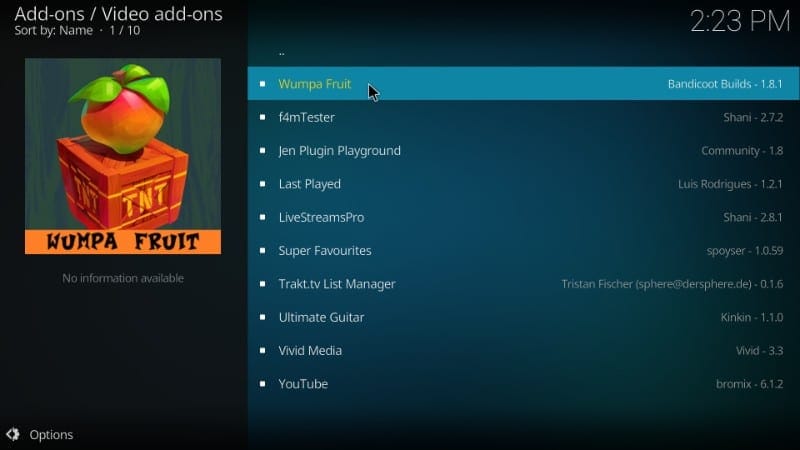Click the Tristan Fischer author text

[x=672, y=284]
